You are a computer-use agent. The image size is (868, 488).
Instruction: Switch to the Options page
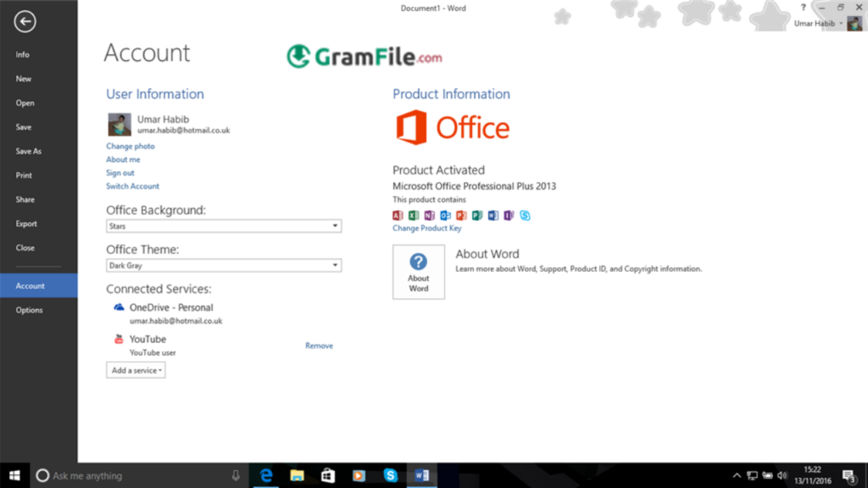pyautogui.click(x=29, y=309)
